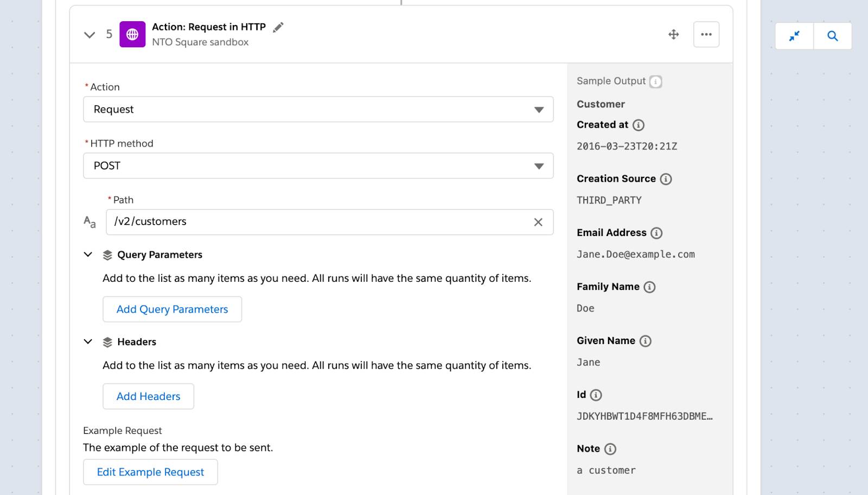Clear the Path field with X icon
The image size is (868, 495).
(538, 222)
